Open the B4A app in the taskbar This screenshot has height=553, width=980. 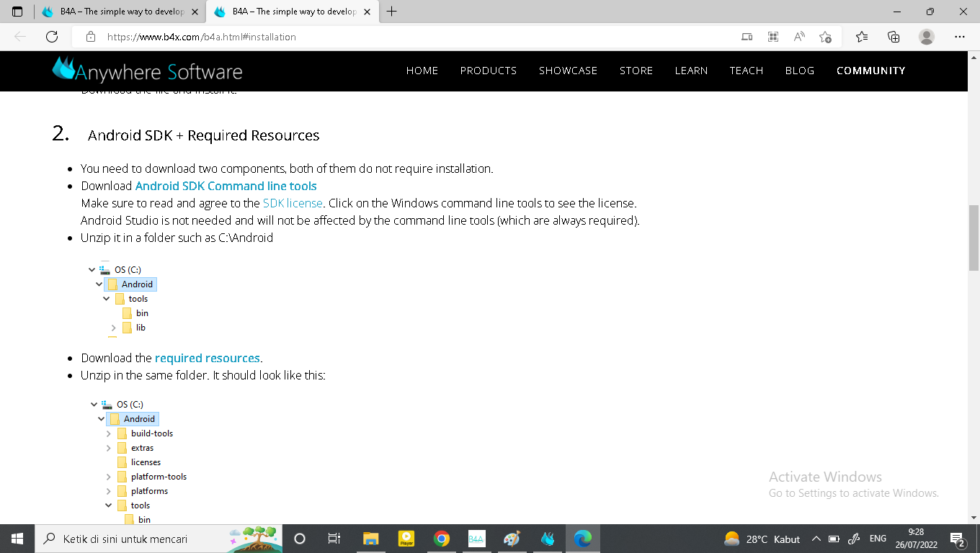(476, 539)
